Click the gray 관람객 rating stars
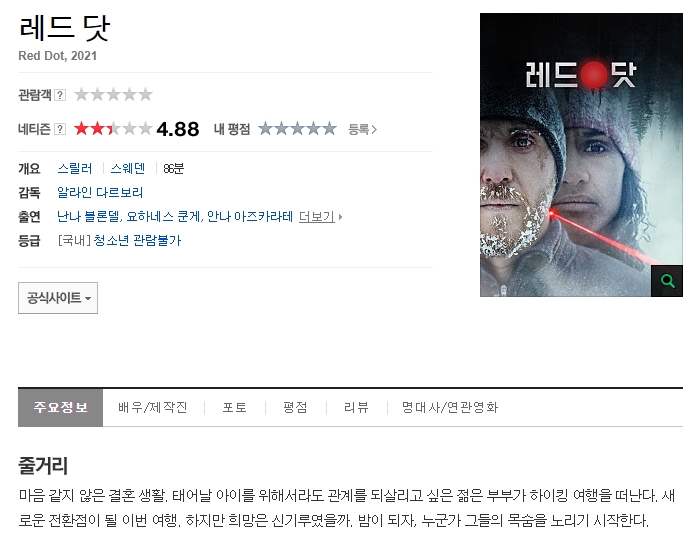 coord(113,94)
